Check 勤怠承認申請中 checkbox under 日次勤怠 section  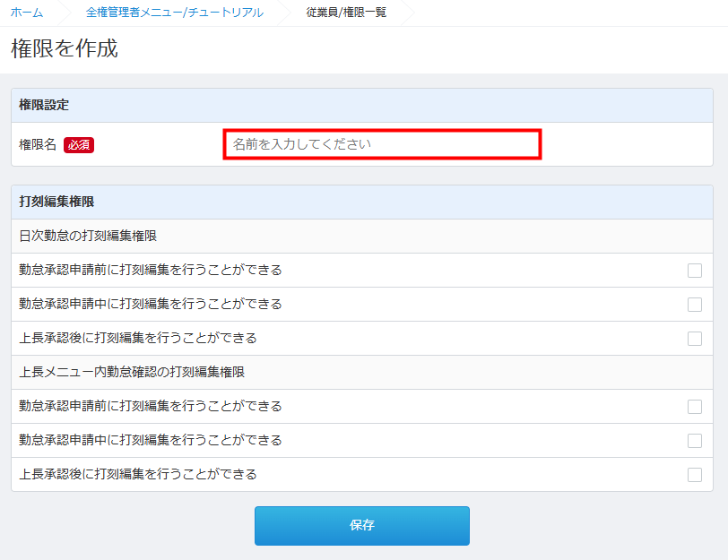695,305
